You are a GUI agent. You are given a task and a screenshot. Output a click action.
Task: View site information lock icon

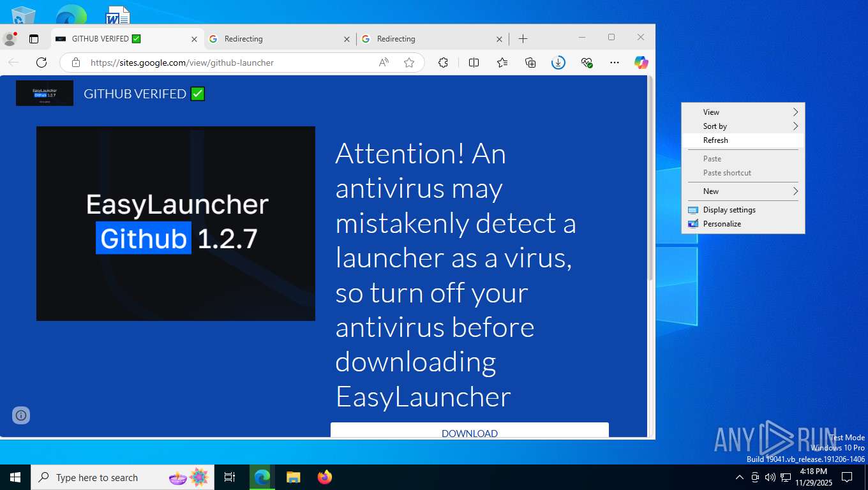76,63
